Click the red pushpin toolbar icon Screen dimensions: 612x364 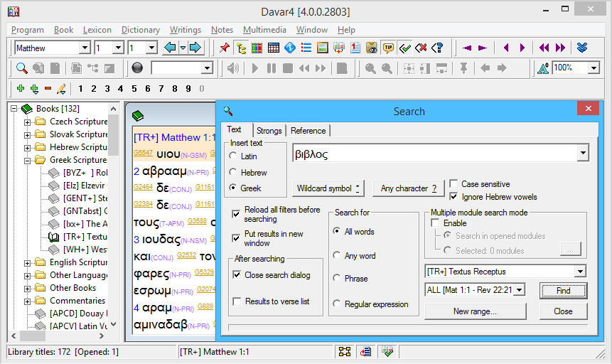(225, 48)
